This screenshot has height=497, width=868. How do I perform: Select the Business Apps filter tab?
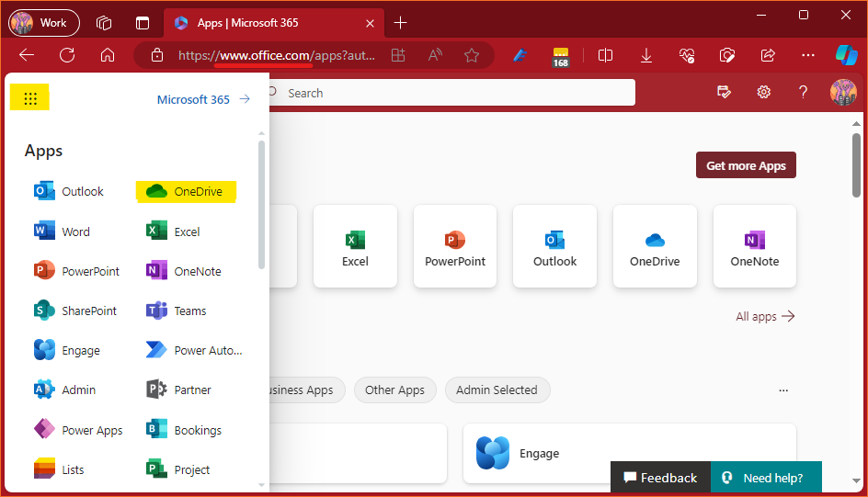click(x=307, y=390)
